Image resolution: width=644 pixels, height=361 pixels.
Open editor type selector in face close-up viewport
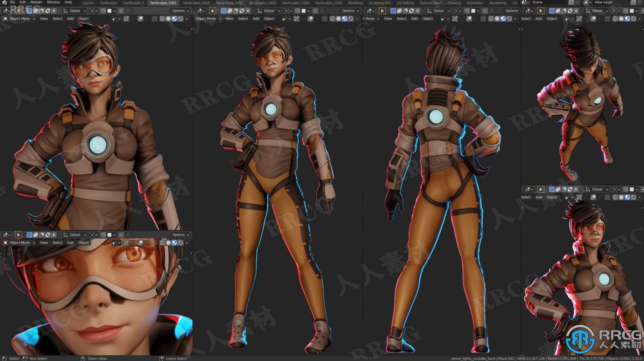(7, 235)
